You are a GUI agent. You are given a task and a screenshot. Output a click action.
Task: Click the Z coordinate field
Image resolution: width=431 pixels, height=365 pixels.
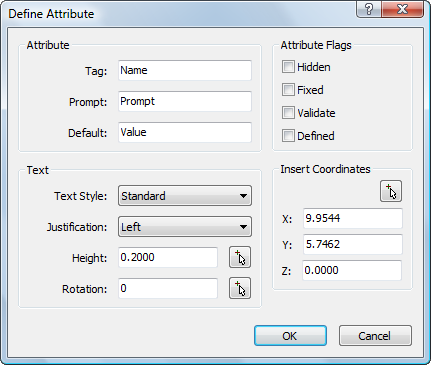click(x=352, y=270)
